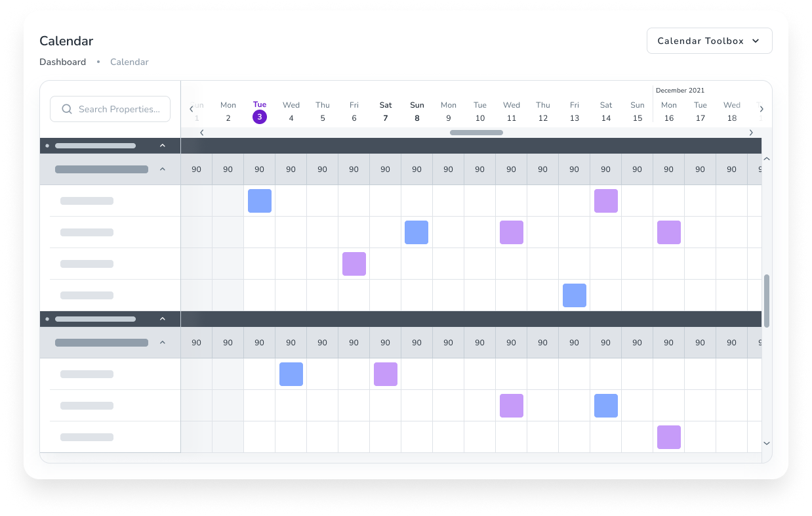Screen dimensions: 812x516
Task: Click the Calendar breadcrumb text
Action: click(x=129, y=62)
